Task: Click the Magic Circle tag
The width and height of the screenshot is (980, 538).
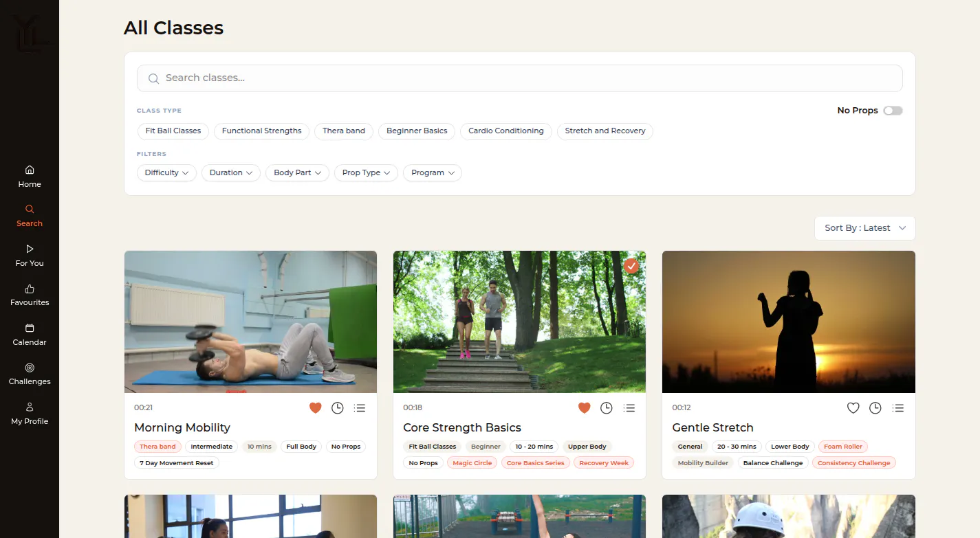Action: tap(472, 463)
